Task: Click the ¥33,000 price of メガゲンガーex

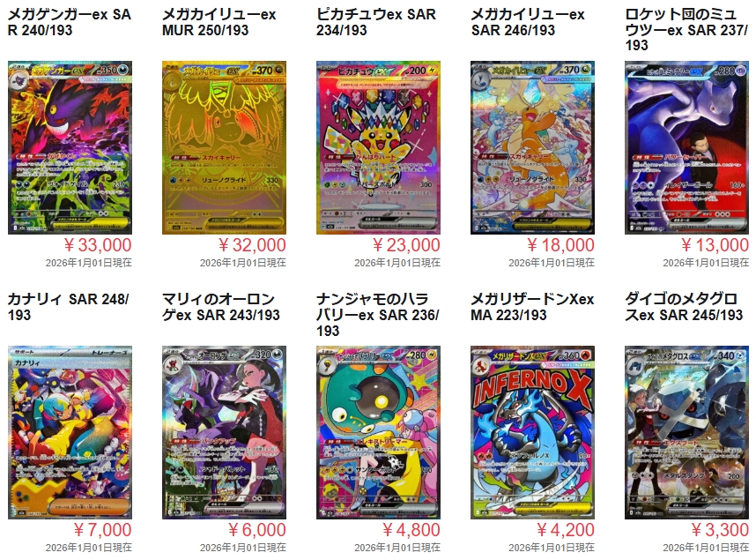Action: [x=98, y=245]
